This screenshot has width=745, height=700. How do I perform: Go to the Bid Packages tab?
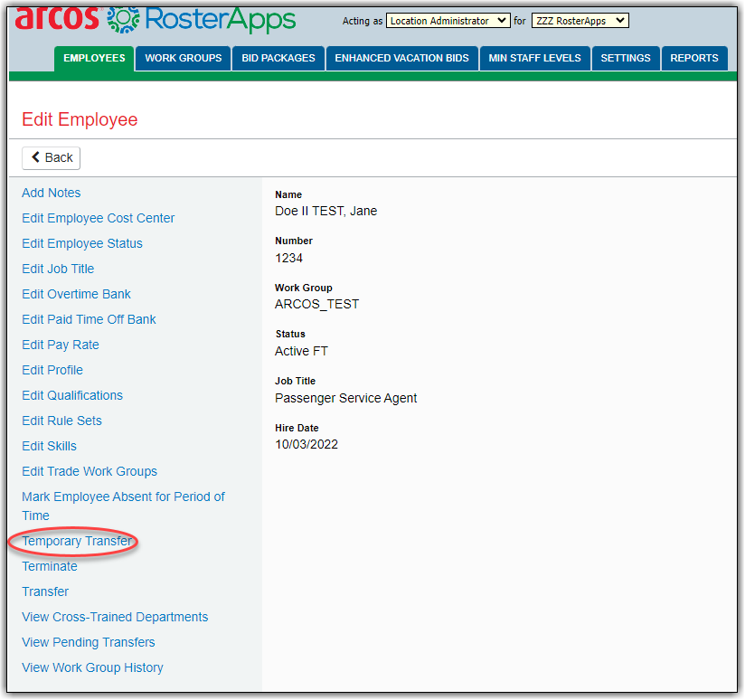tap(278, 58)
